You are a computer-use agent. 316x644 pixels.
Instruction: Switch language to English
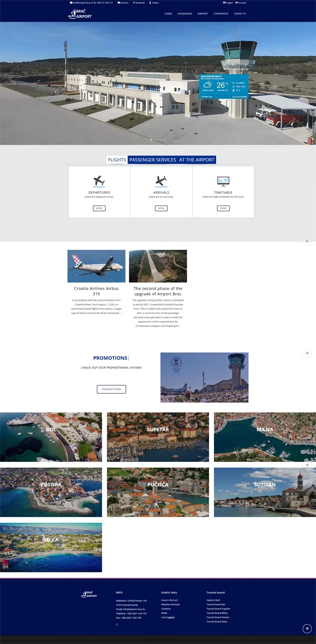coord(228,3)
